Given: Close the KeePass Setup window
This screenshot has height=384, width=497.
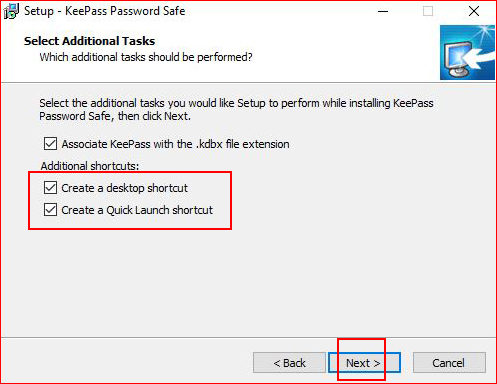Looking at the screenshot, I should (474, 11).
